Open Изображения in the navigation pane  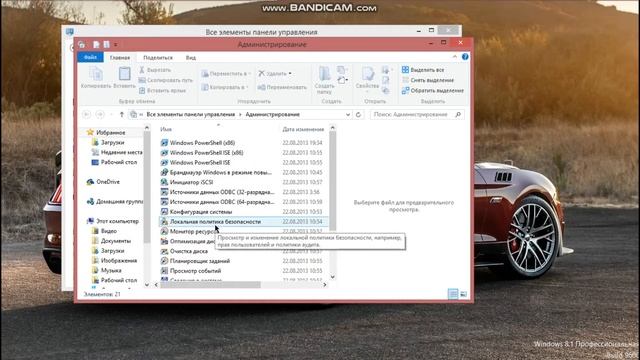pos(118,260)
